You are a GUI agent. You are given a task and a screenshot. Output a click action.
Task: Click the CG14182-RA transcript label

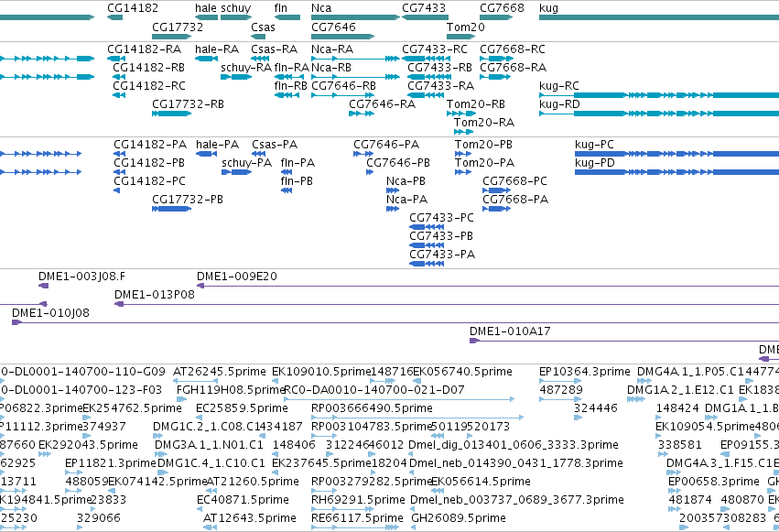(145, 49)
